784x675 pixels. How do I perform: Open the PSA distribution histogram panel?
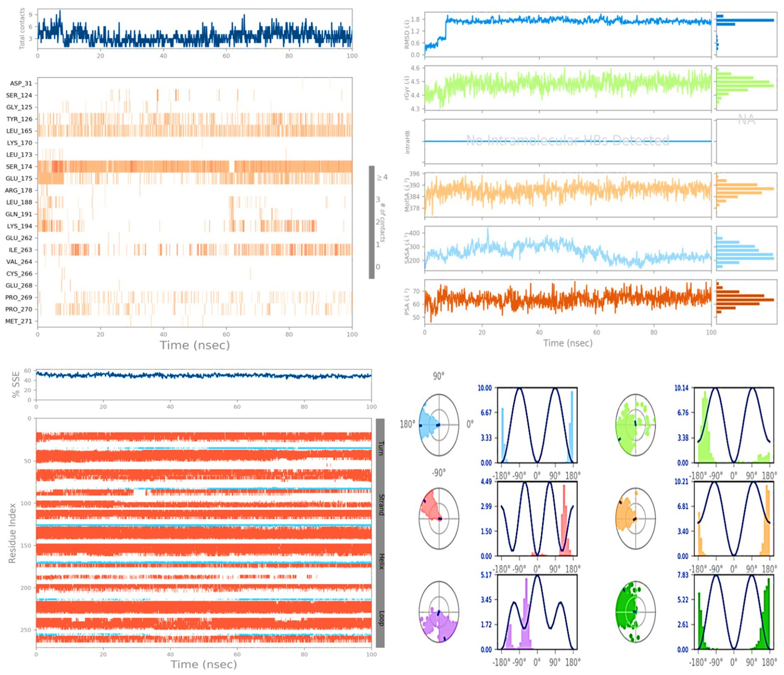pos(746,302)
